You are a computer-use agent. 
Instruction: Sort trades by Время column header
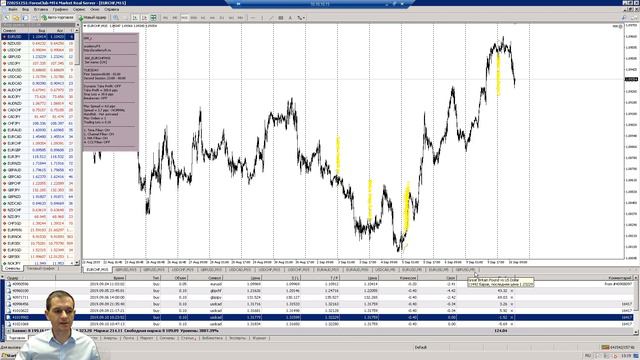click(91, 278)
